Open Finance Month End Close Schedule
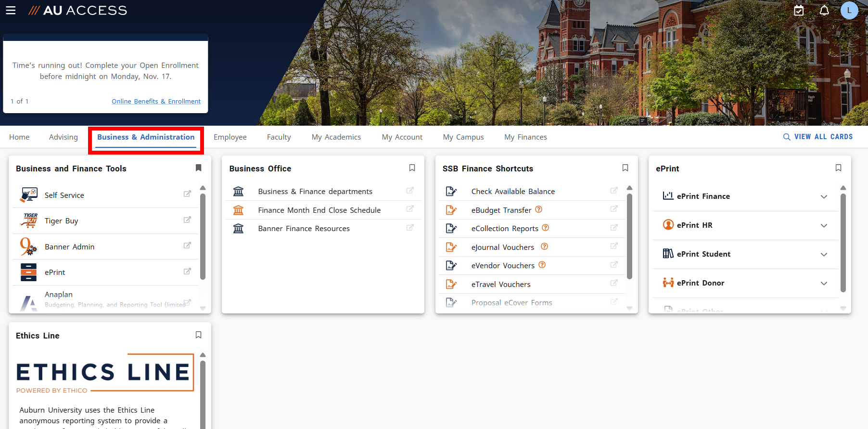Viewport: 868px width, 429px height. tap(319, 210)
